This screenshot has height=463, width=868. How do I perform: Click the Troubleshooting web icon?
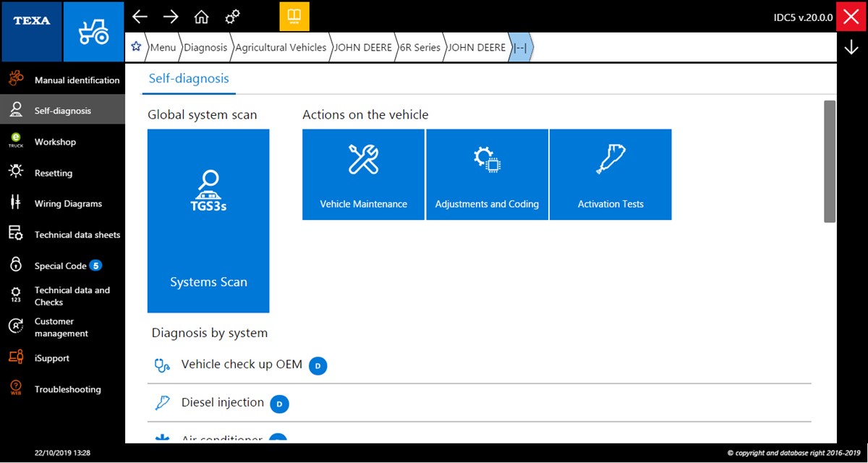16,388
